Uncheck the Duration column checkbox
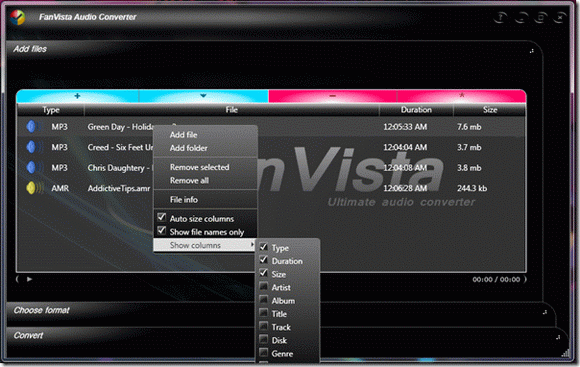This screenshot has height=367, width=580. [x=264, y=260]
